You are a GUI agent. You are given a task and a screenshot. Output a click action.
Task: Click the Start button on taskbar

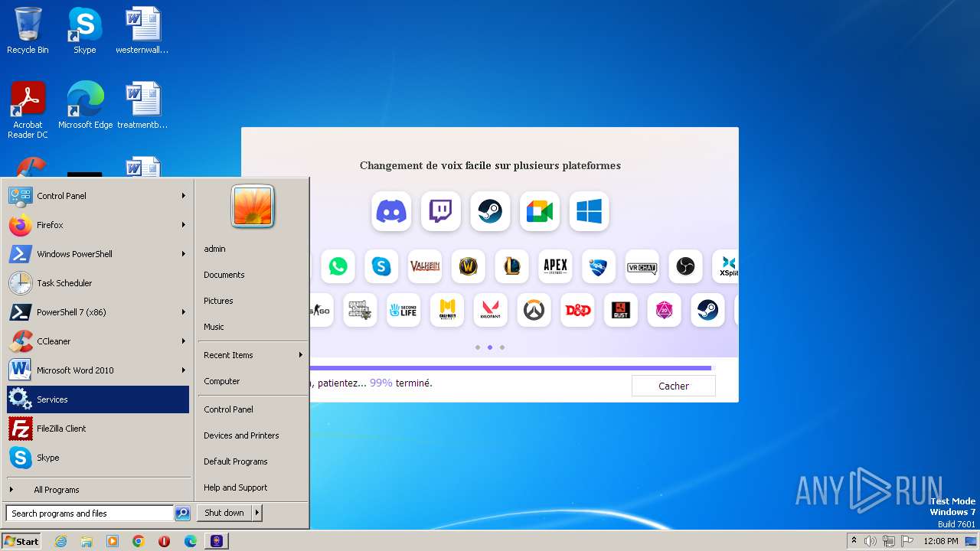[x=21, y=541]
